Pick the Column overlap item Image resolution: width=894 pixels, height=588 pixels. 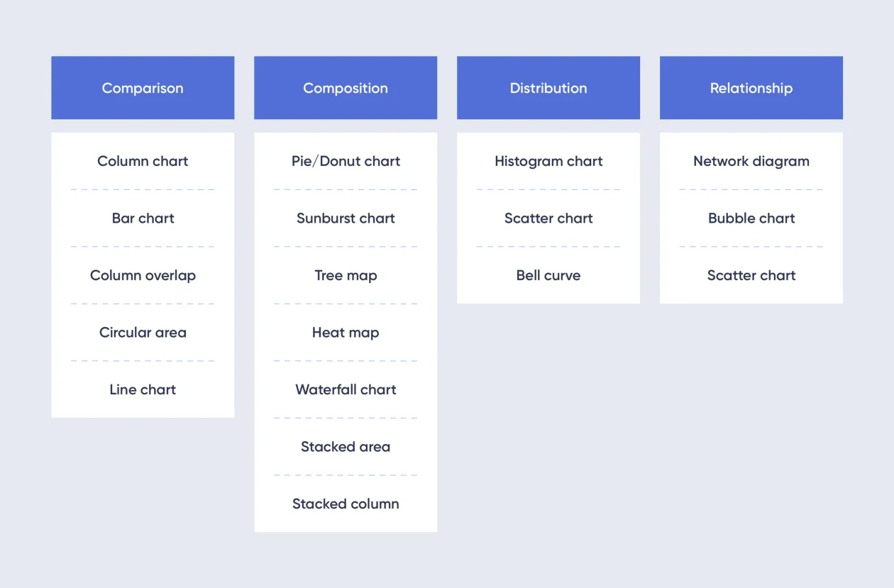[143, 275]
